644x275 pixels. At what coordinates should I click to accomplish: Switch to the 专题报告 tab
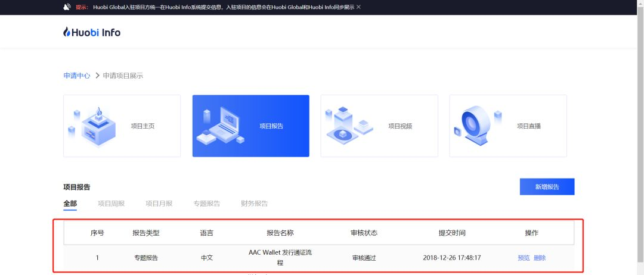click(x=206, y=204)
